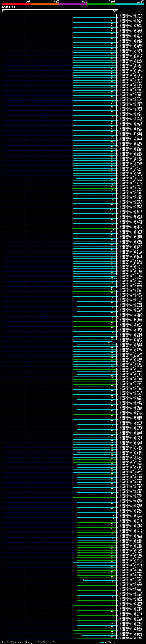146x644 pixels.
Task: Select the UniRef100_Q9LDA0 label
Action: pyautogui.click(x=131, y=294)
